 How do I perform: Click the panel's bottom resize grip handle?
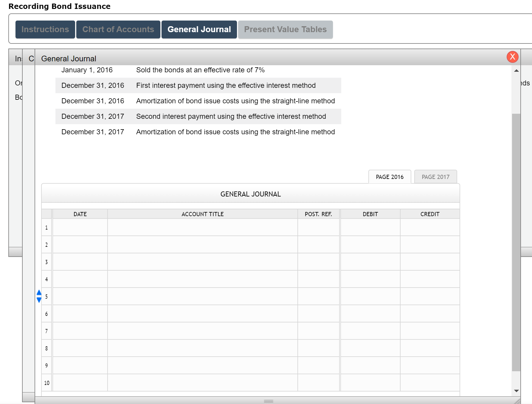269,401
